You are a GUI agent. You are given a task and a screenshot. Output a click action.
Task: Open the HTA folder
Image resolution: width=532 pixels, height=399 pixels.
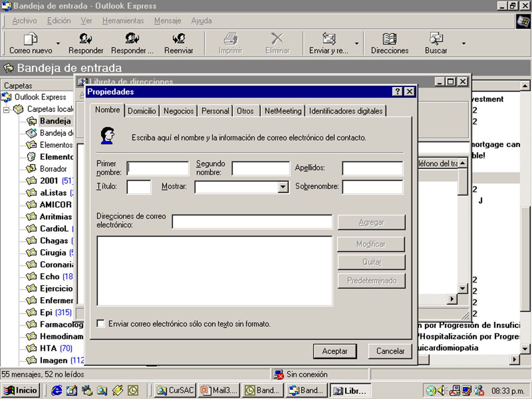click(49, 348)
